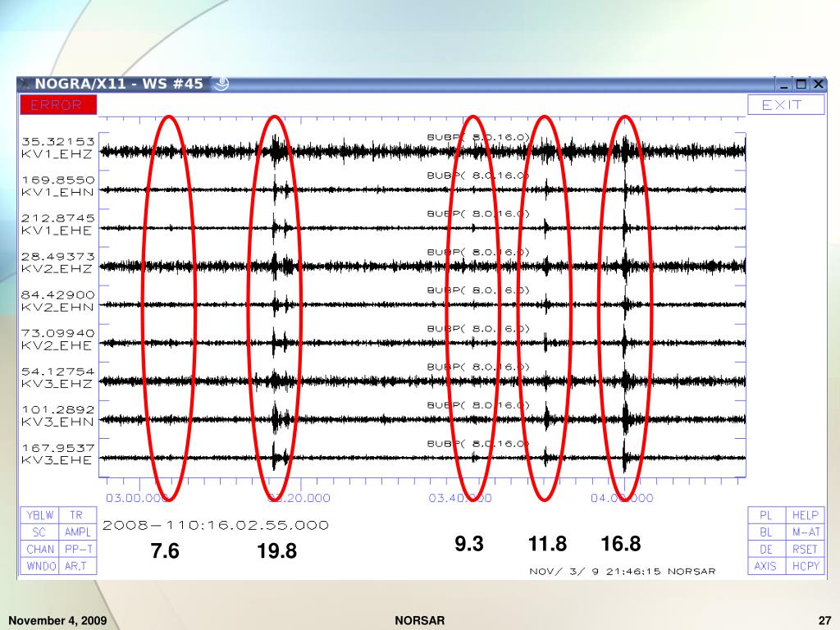Click the 11.8 value below the plot
The height and width of the screenshot is (630, 840).
click(x=547, y=544)
